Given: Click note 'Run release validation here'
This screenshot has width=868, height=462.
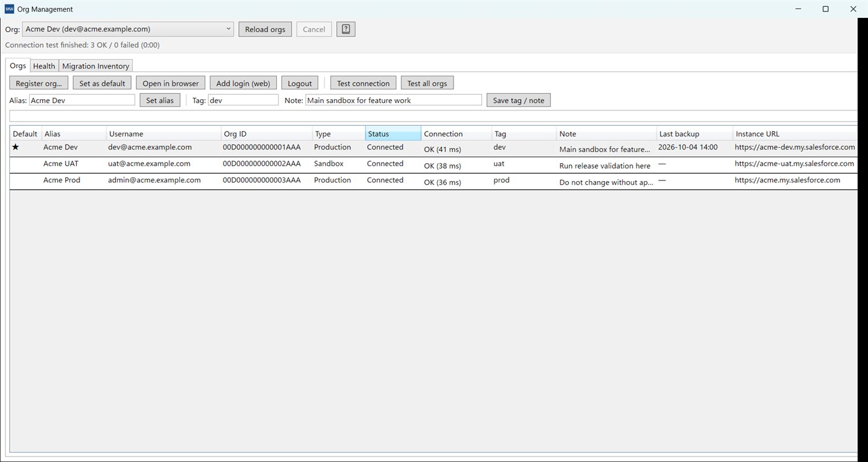Looking at the screenshot, I should click(605, 166).
